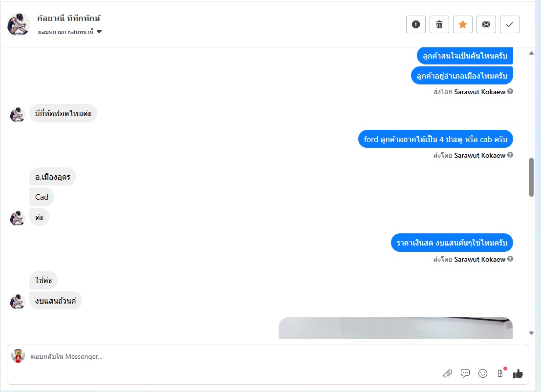Click chat scrollbar down arrow

coord(531,333)
